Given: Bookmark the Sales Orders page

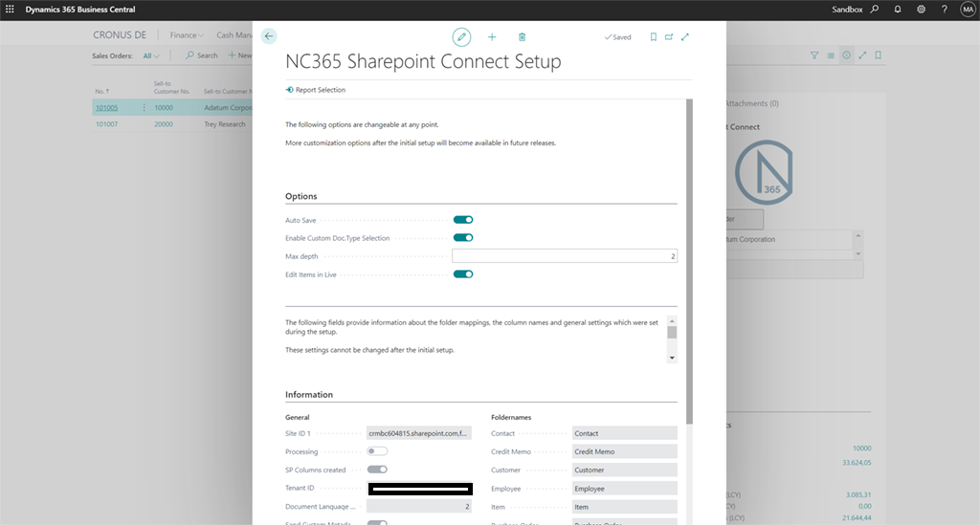Looking at the screenshot, I should point(879,55).
